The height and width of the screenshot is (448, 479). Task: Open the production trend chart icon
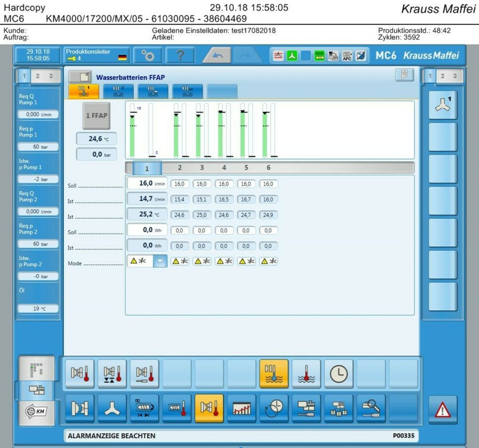(x=241, y=408)
